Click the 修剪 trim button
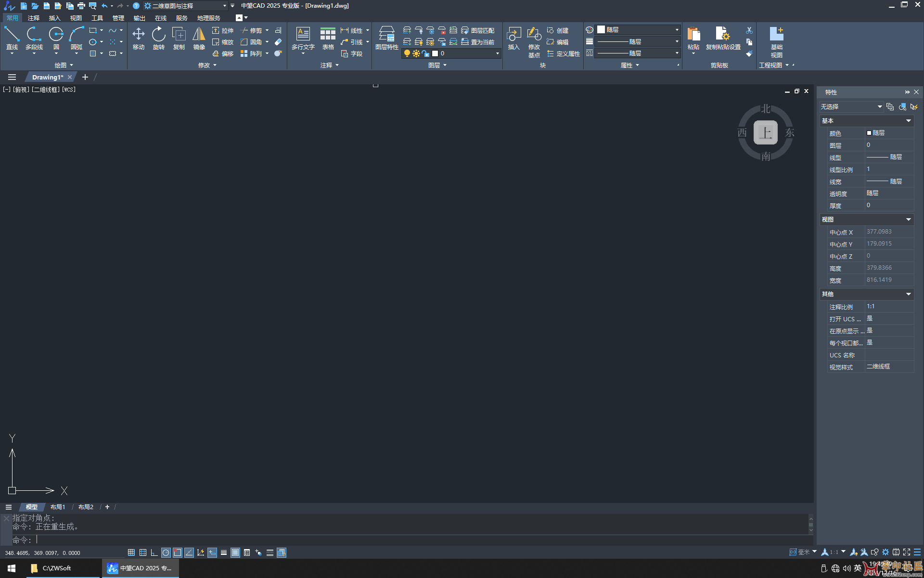 click(252, 30)
